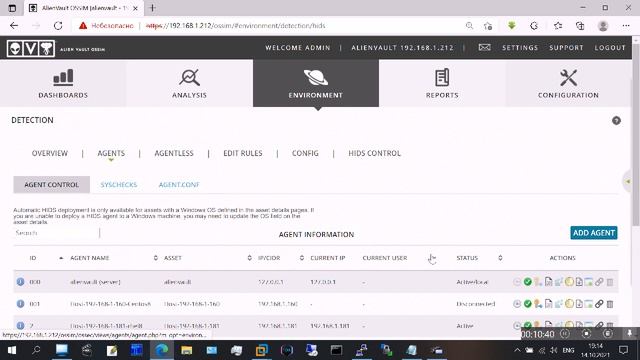This screenshot has height=360, width=640.
Task: Switch to the Agentless sub-menu
Action: point(174,153)
